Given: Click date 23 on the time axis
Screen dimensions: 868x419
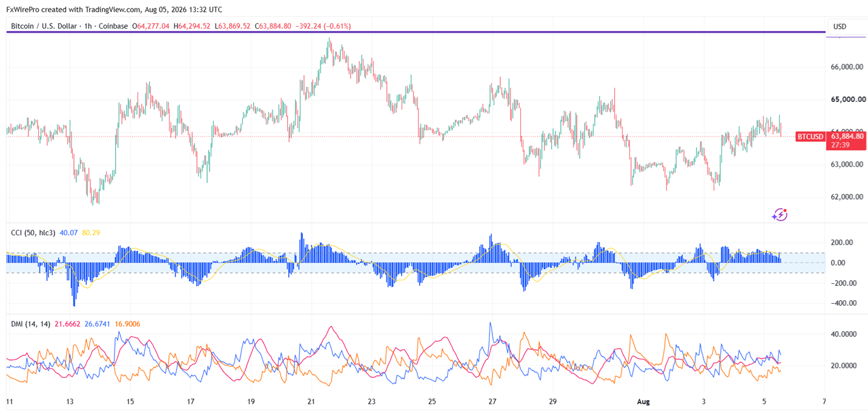Looking at the screenshot, I should tap(371, 401).
